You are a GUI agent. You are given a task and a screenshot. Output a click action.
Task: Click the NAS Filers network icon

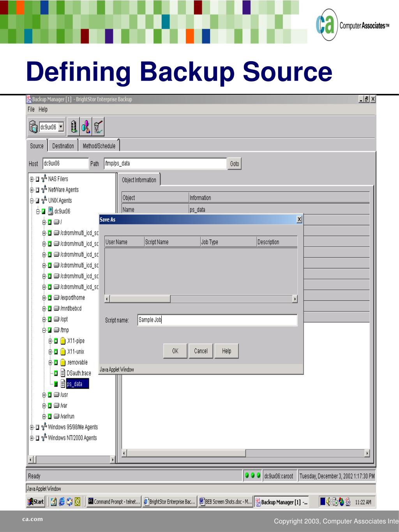click(44, 179)
